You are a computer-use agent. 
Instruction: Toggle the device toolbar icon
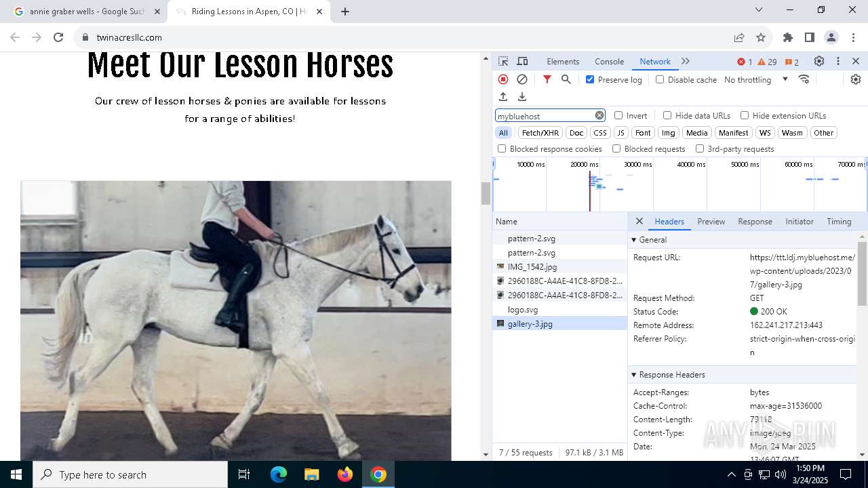point(522,62)
